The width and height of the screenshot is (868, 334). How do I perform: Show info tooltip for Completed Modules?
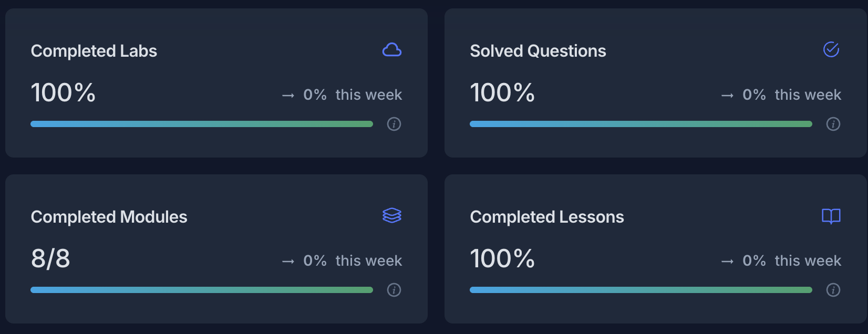(394, 290)
